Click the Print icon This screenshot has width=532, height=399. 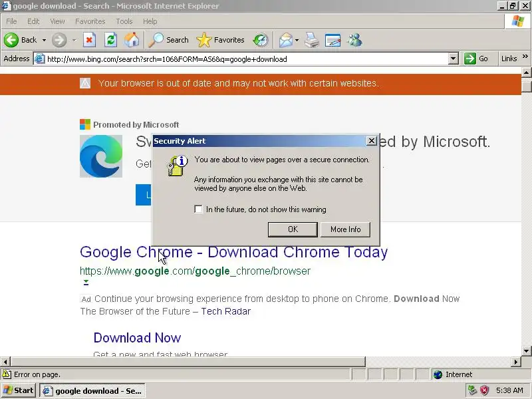(x=311, y=40)
